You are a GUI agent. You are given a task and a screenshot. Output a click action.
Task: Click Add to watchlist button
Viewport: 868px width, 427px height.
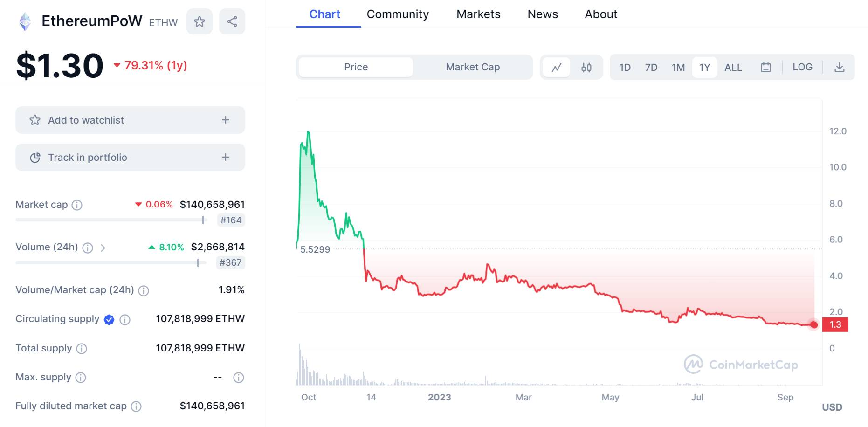coord(130,120)
